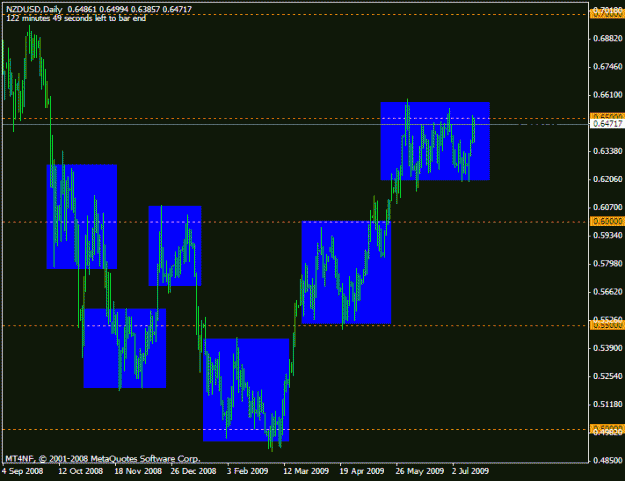Click the 0.68820 price scale label

[607, 38]
